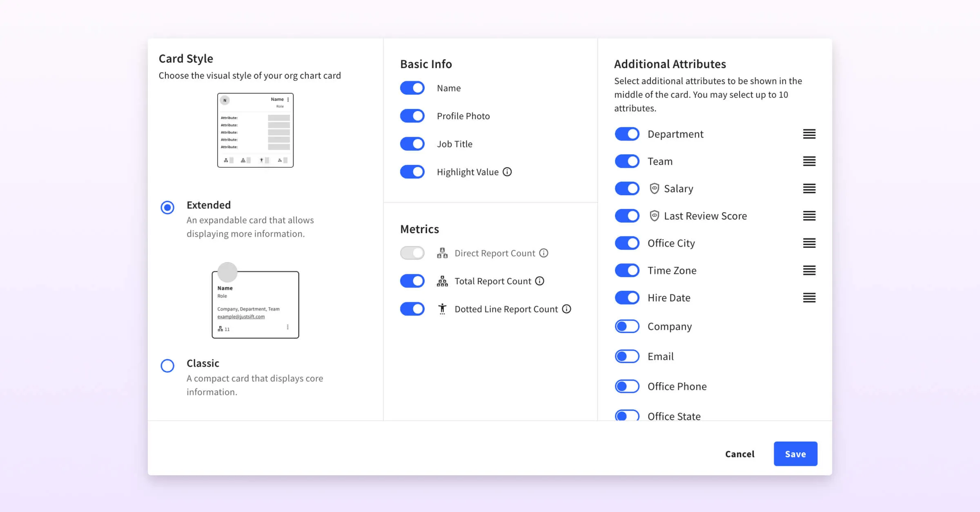Click the reorder handle next to Salary
The width and height of the screenshot is (980, 512).
point(809,189)
